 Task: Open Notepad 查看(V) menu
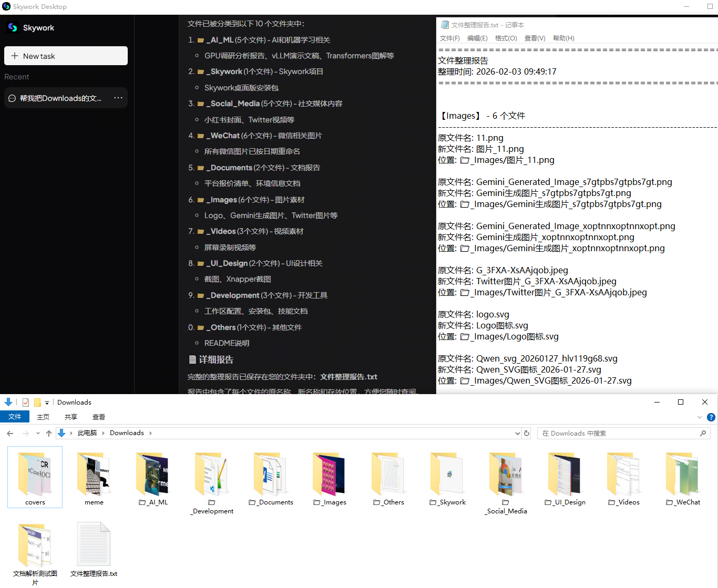click(535, 38)
